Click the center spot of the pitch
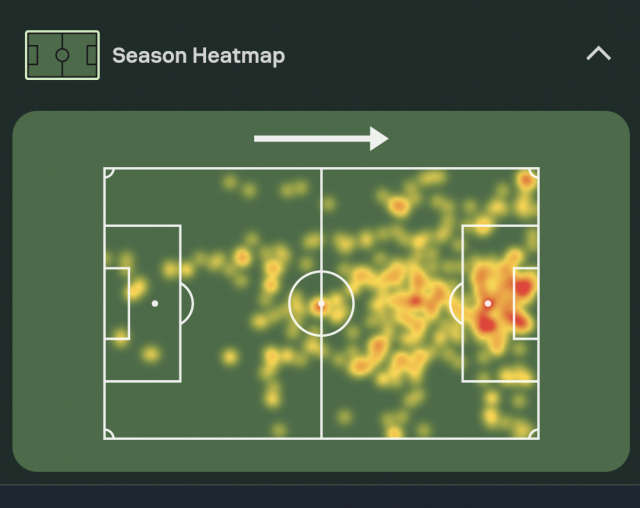 pos(321,303)
